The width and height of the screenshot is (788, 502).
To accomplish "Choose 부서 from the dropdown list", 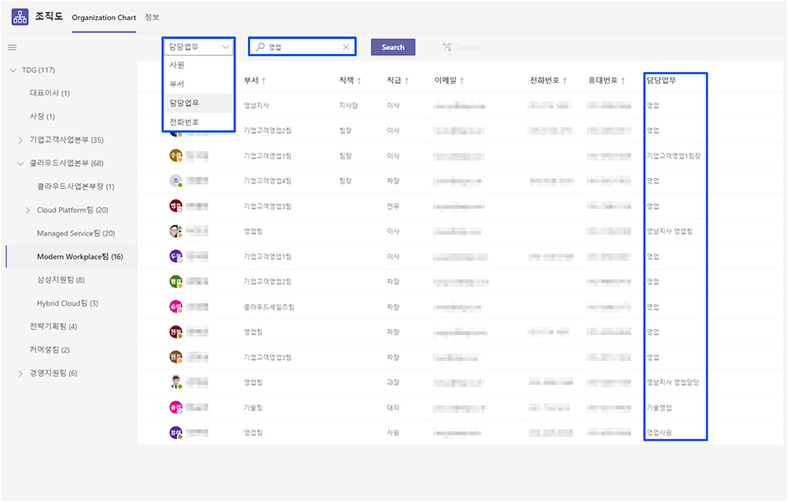I will [199, 84].
